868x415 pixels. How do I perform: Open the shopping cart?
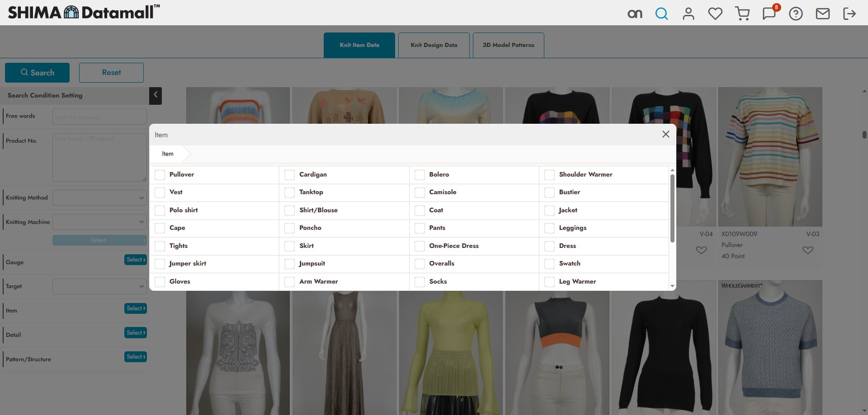[742, 13]
